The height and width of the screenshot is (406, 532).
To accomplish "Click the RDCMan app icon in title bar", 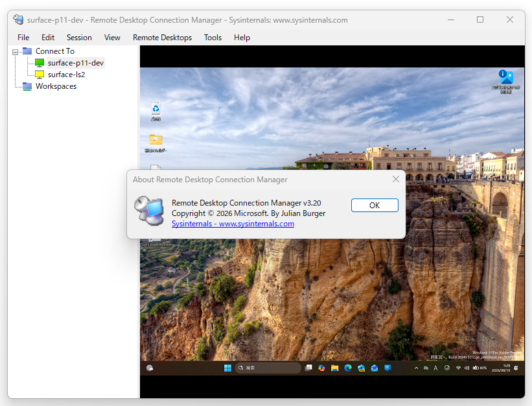I will click(x=18, y=19).
